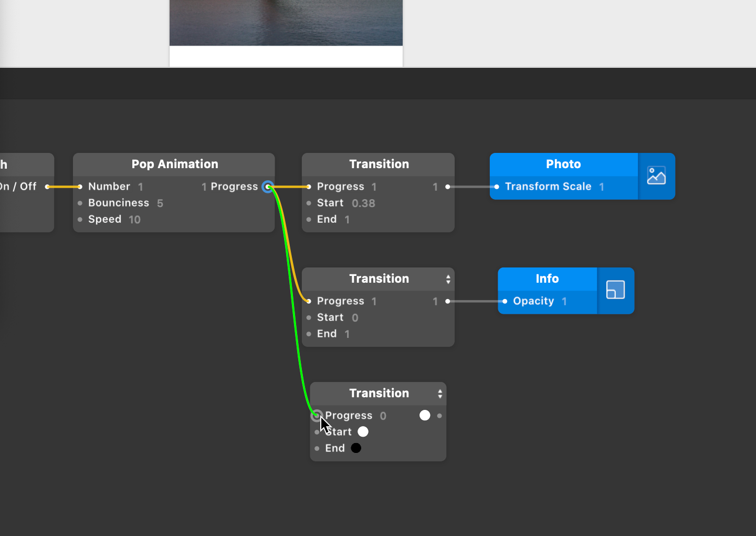Screen dimensions: 756x536
Task: Click the Info patch layer icon
Action: tap(615, 290)
